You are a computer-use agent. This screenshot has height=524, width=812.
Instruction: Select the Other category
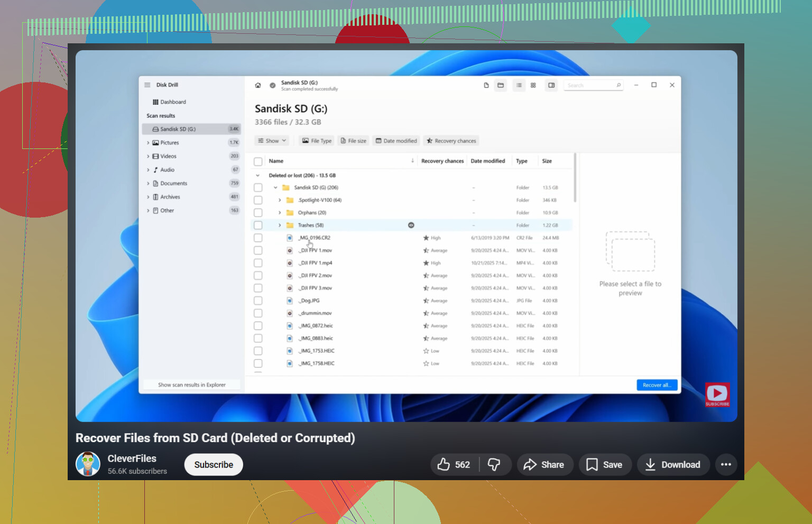point(191,210)
